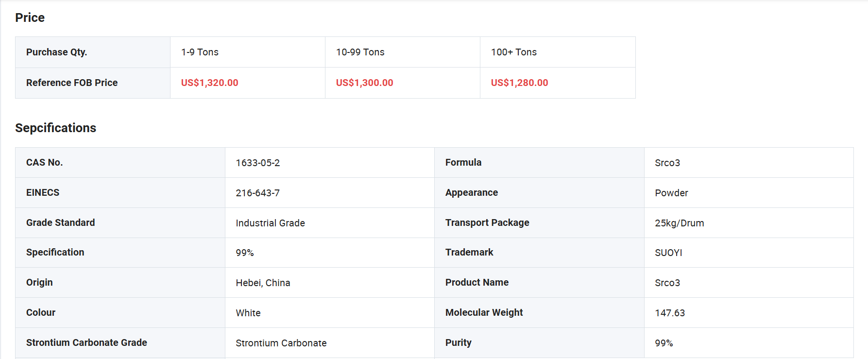Click the White colour value
The image size is (868, 359).
click(248, 313)
